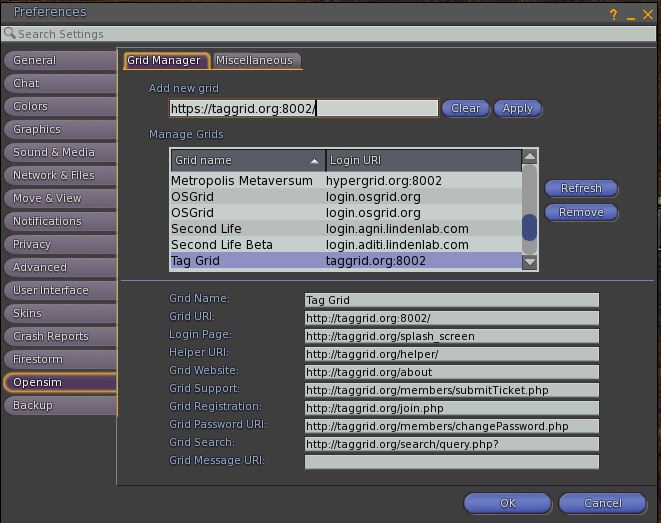Open the Chat preferences tab

(60, 83)
